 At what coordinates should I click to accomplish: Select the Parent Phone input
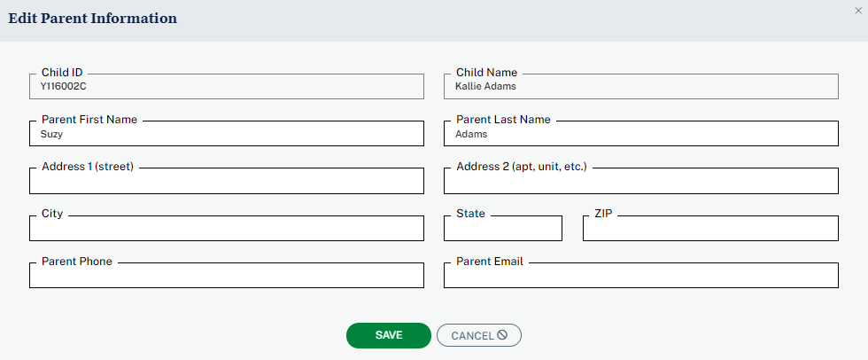click(x=227, y=276)
